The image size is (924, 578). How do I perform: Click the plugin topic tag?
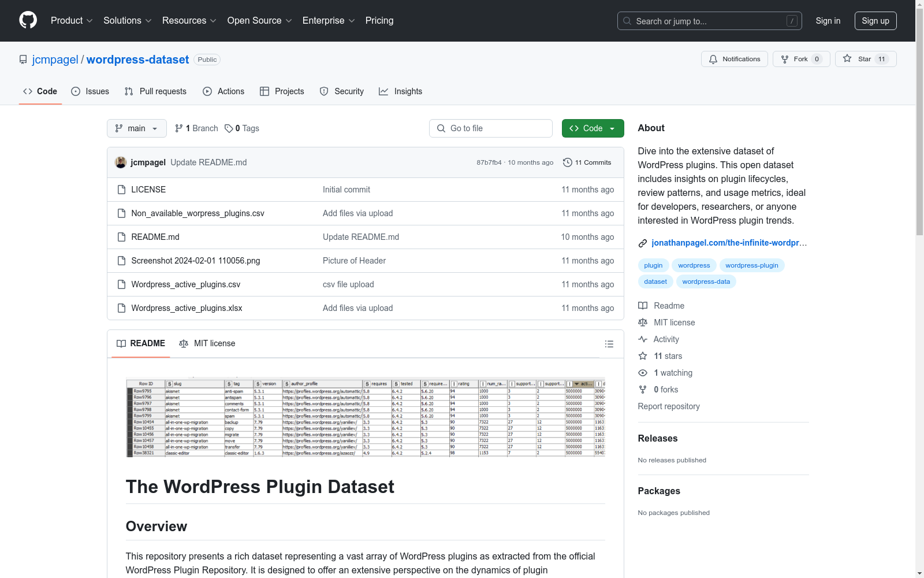click(x=653, y=265)
